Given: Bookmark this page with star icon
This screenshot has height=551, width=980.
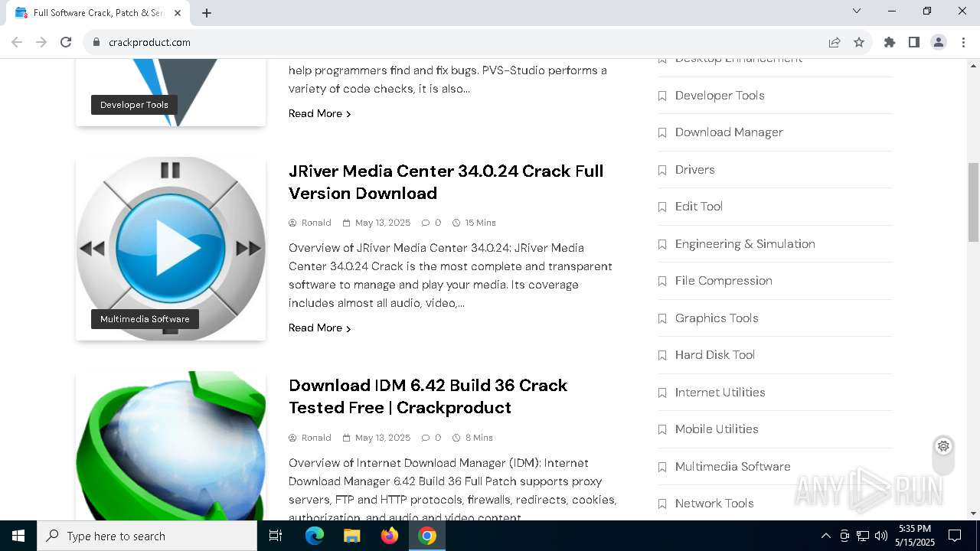Looking at the screenshot, I should pos(859,42).
